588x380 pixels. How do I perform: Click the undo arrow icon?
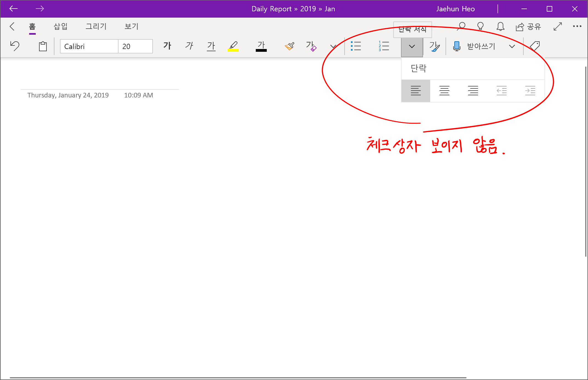click(x=15, y=46)
